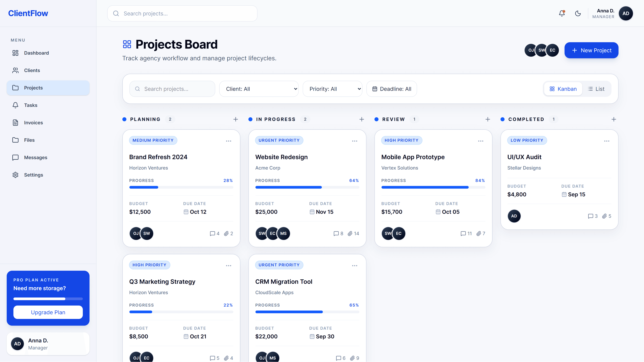Viewport: 644px width, 362px height.
Task: Open more options on Brand Refresh 2024 card
Action: (228, 141)
